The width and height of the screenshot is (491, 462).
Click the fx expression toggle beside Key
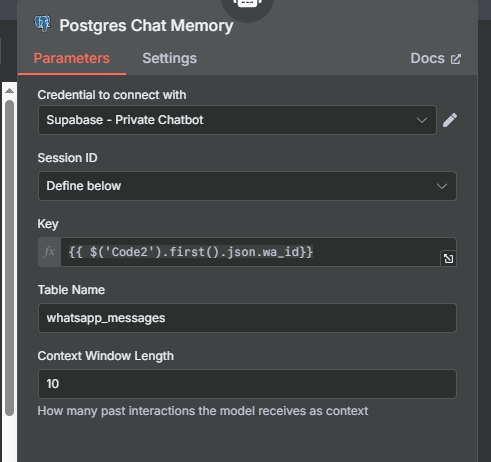[49, 252]
